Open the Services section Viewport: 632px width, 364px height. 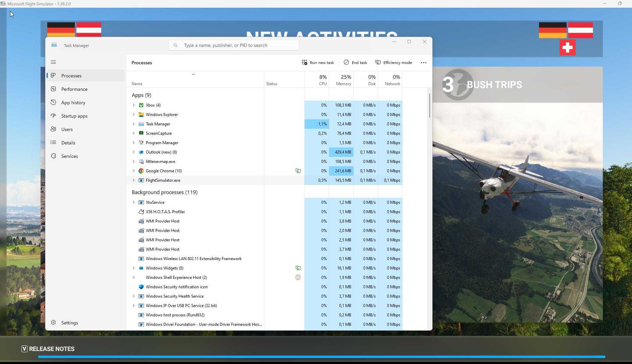pyautogui.click(x=70, y=156)
